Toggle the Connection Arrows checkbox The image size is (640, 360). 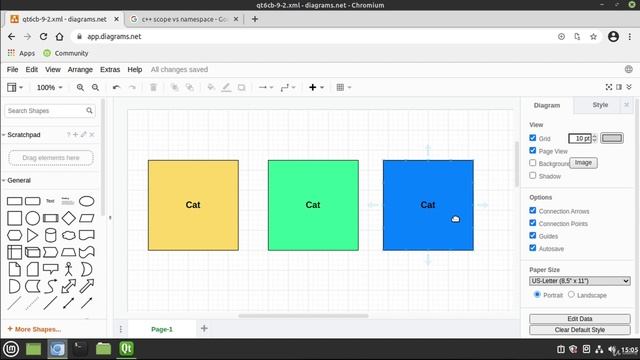coord(533,211)
